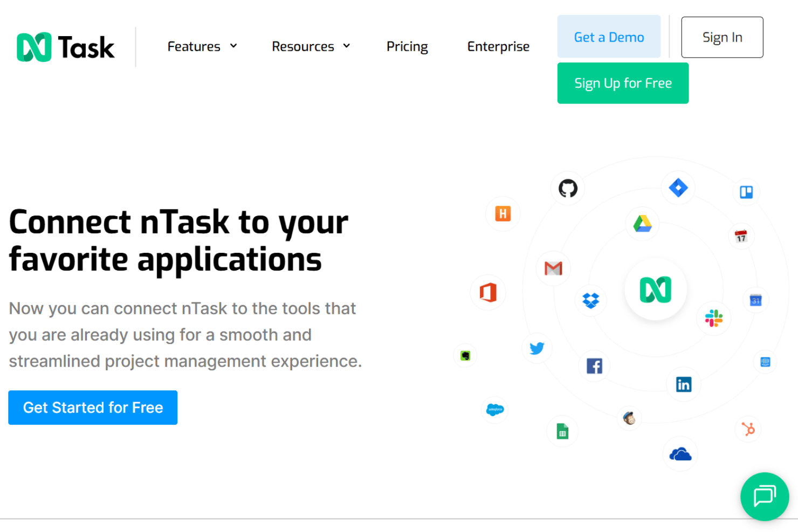This screenshot has height=532, width=798.
Task: Click the Gmail integration icon
Action: [x=553, y=268]
